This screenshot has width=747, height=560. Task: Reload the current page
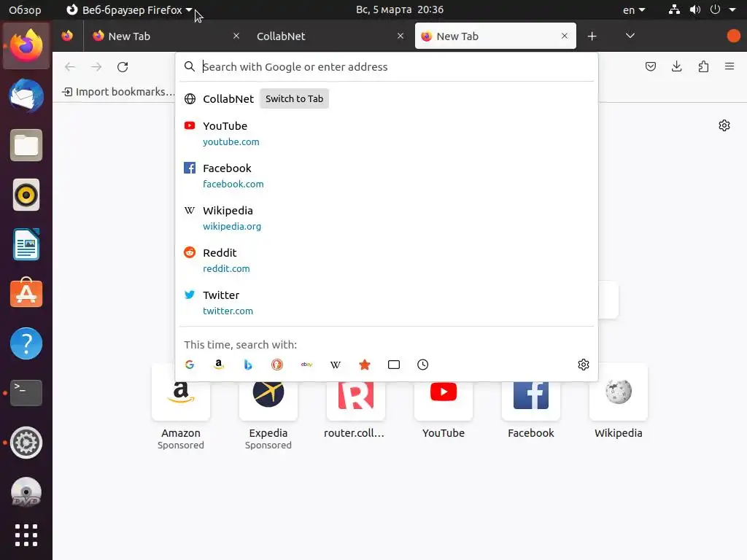[123, 67]
